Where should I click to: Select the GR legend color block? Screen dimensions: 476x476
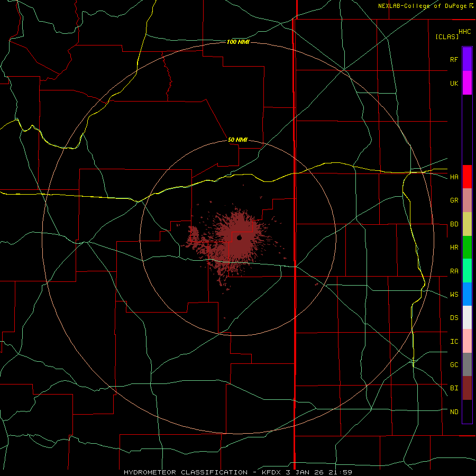coord(467,200)
